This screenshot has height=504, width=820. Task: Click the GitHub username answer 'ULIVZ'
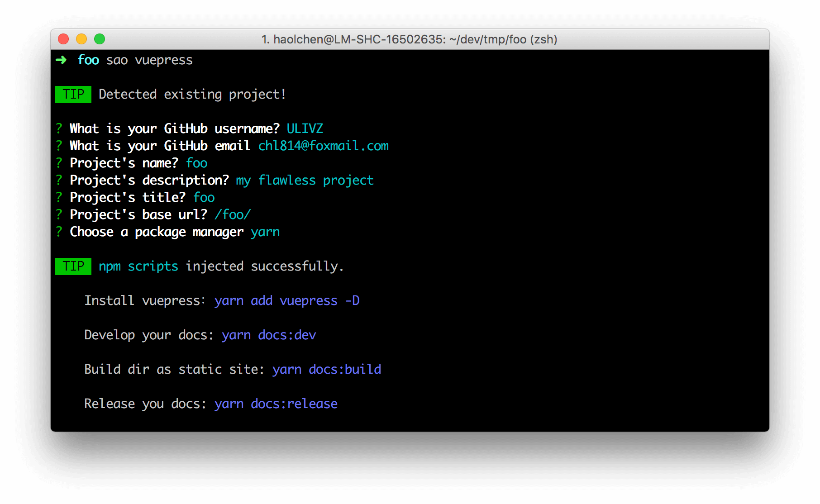(305, 128)
